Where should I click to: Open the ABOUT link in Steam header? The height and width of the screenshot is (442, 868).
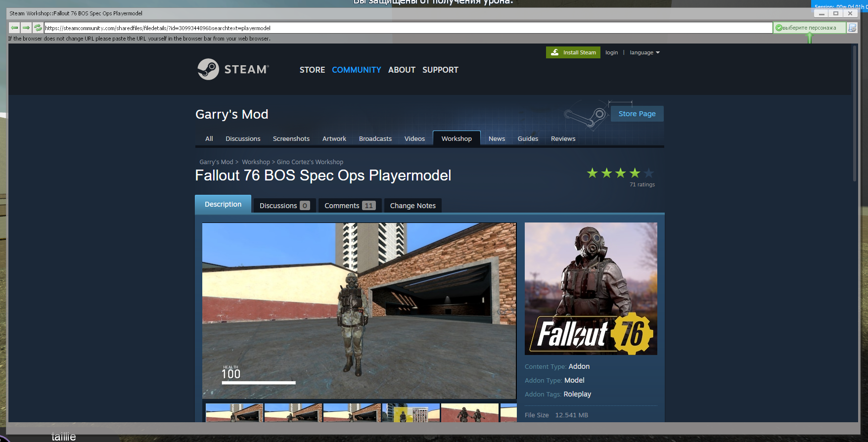coord(402,70)
